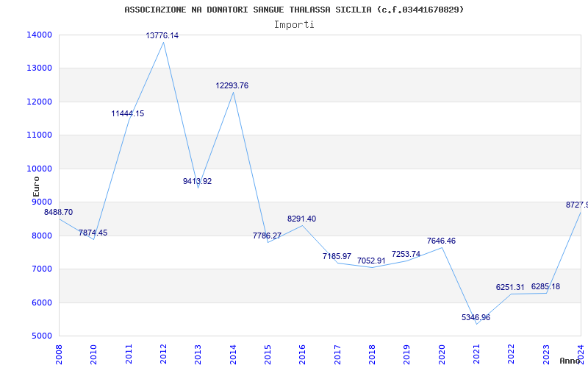The image size is (588, 368).
Task: Click the 2015 x-axis year label
Action: (268, 354)
